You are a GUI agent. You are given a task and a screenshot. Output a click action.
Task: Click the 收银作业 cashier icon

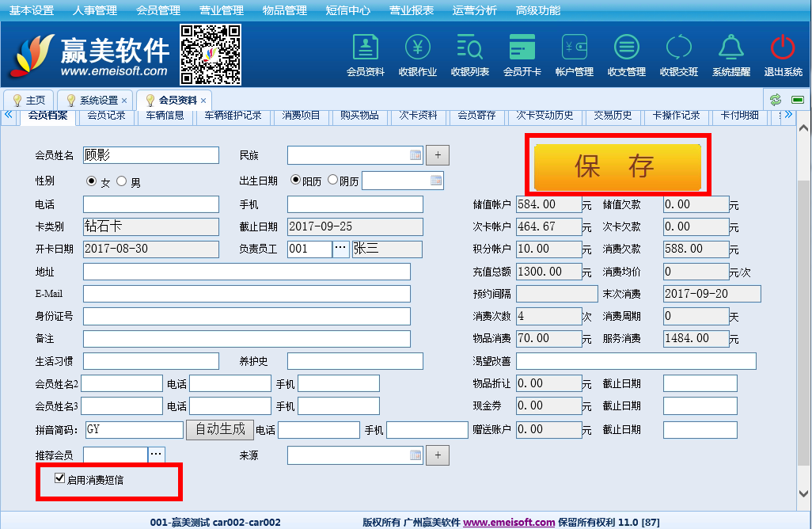point(417,54)
